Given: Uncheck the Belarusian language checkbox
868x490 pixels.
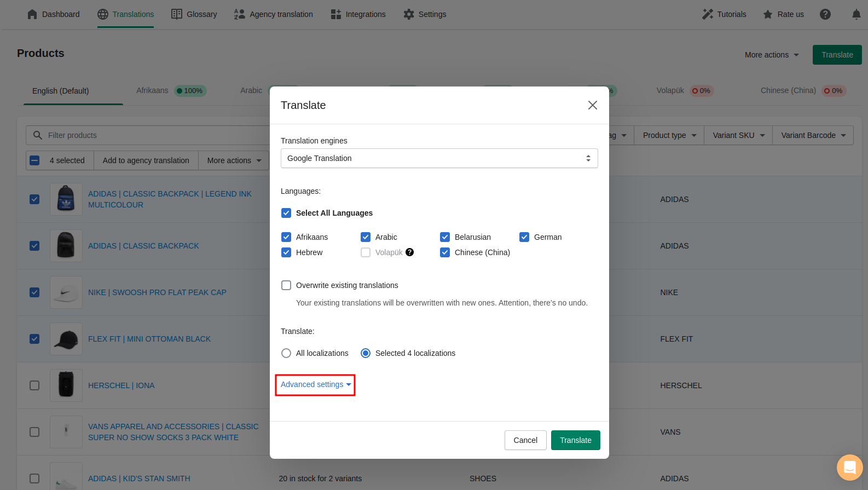Looking at the screenshot, I should coord(445,237).
